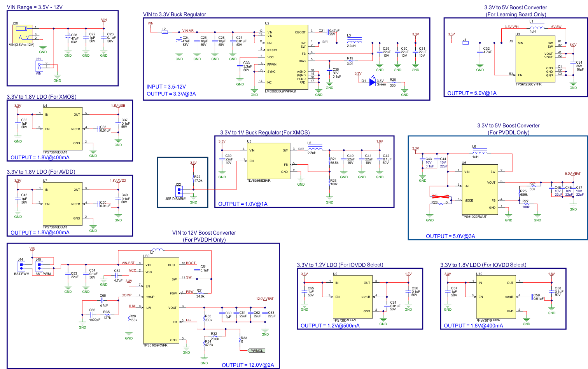
Task: Select the 'VIN-VR' net label
Action: (x=188, y=31)
